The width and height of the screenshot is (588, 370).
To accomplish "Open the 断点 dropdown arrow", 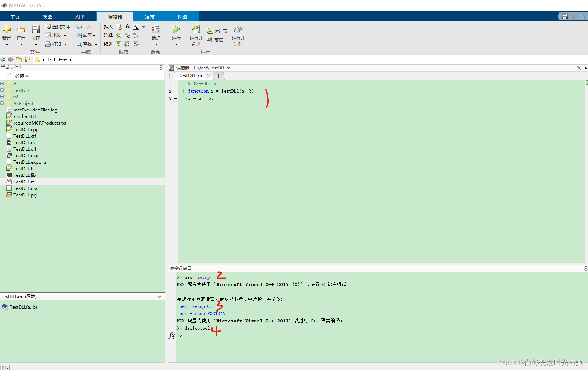I will (156, 45).
